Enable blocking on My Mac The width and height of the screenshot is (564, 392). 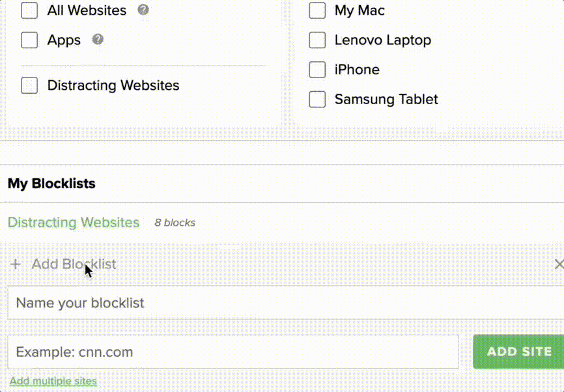[317, 10]
